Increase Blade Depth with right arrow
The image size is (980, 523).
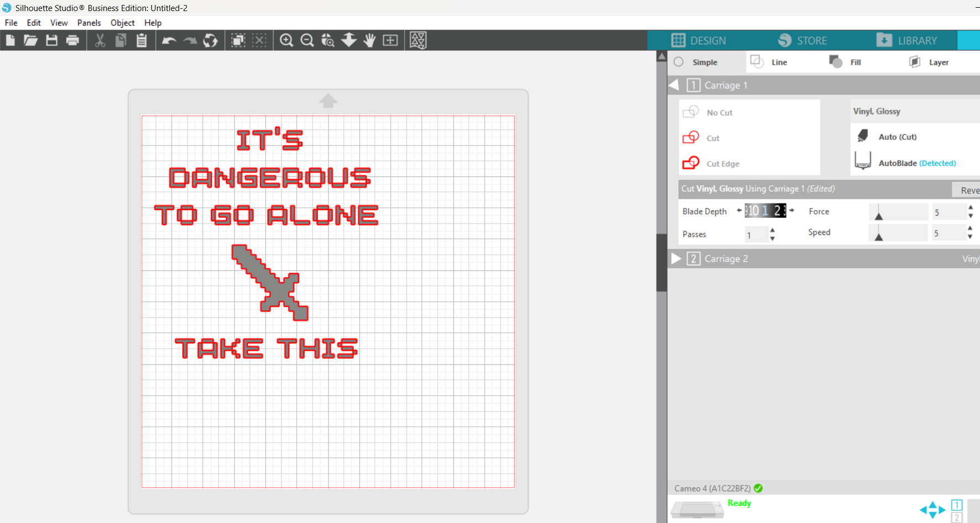click(792, 210)
